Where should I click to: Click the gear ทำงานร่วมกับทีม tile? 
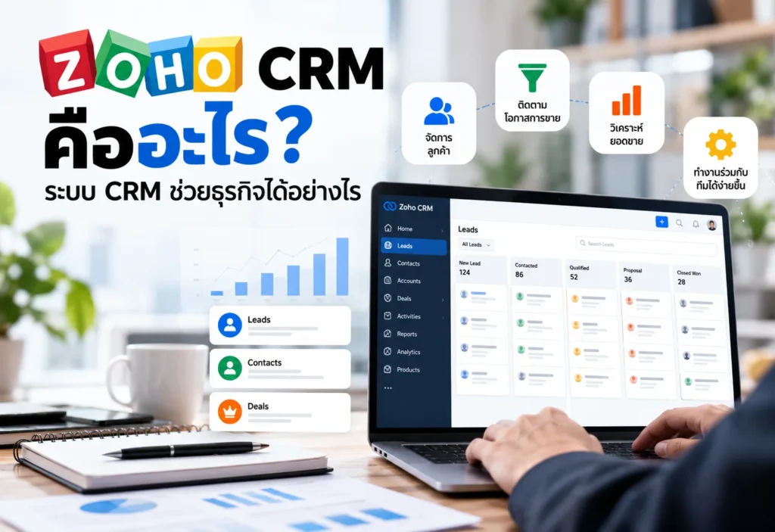[721, 157]
